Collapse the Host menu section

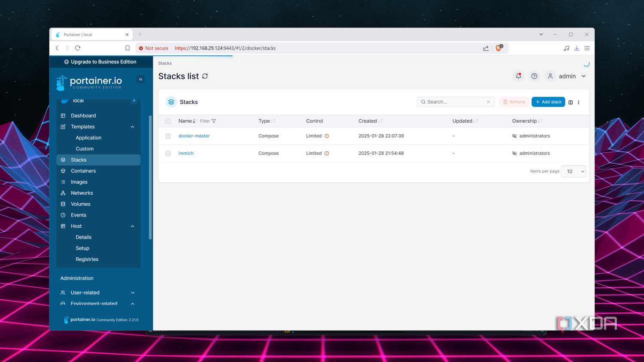tap(132, 226)
